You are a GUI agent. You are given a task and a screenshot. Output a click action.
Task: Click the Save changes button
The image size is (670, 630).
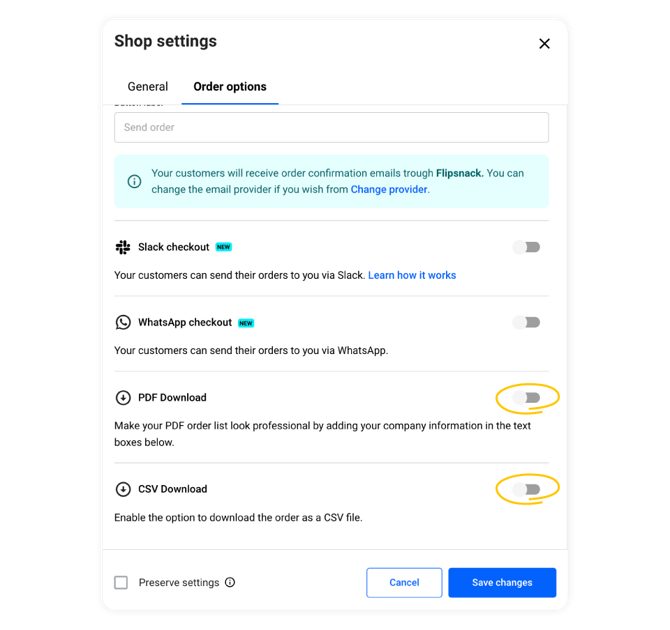[x=502, y=583]
